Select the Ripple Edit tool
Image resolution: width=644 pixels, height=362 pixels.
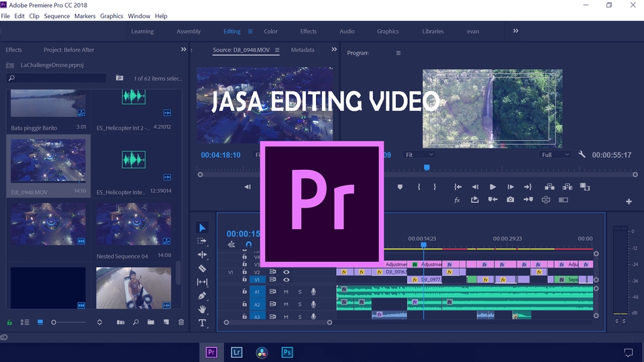[x=202, y=255]
